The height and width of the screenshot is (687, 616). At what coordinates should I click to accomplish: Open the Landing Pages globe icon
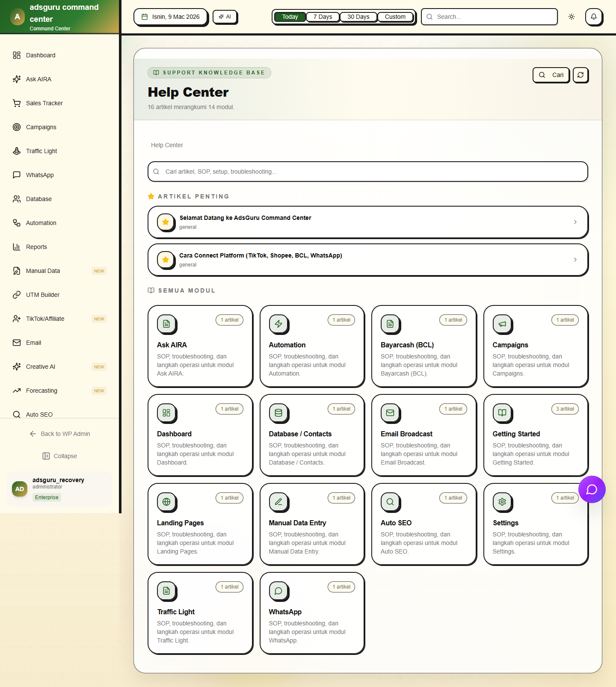(166, 502)
